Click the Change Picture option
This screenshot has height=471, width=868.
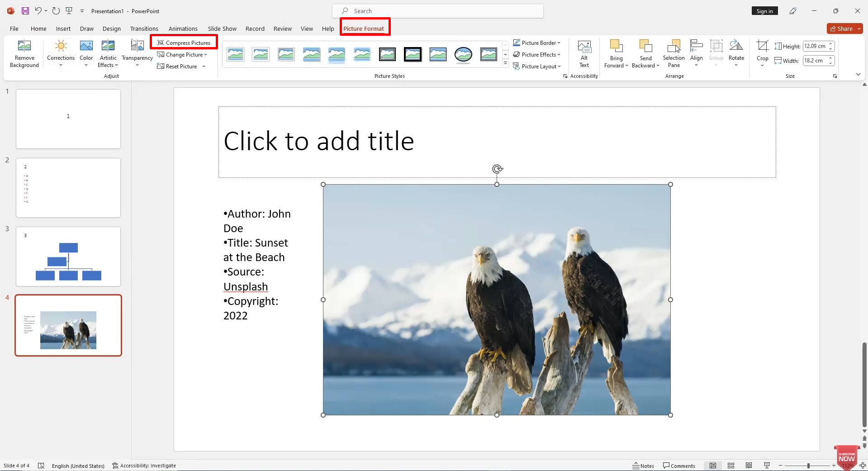(x=182, y=54)
